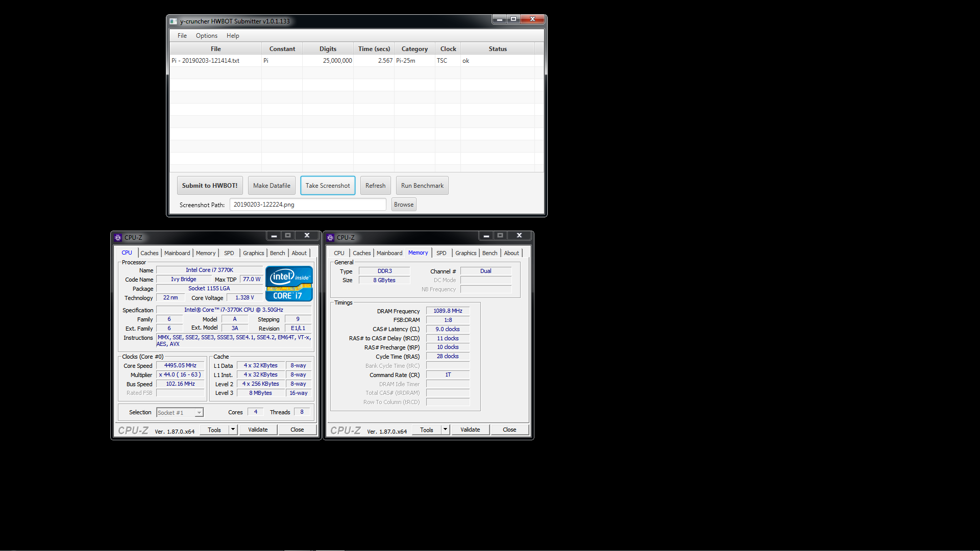This screenshot has width=980, height=551.
Task: Click the right CPU-Z window title icon
Action: [330, 238]
